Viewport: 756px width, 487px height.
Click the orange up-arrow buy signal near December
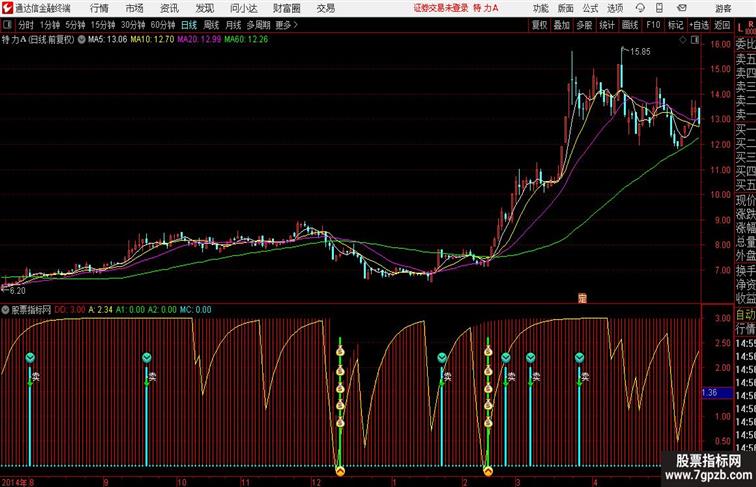click(x=340, y=471)
